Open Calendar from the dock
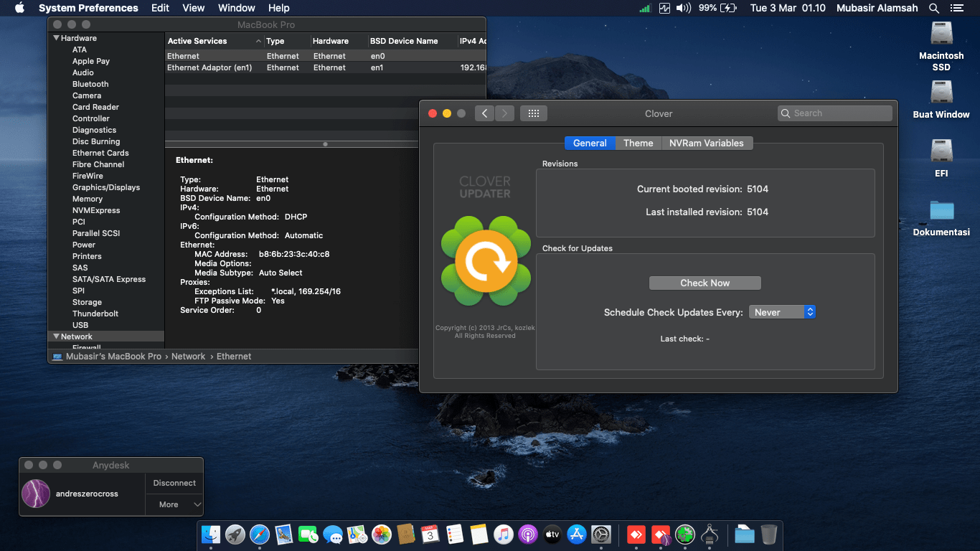This screenshot has width=980, height=551. 430,534
